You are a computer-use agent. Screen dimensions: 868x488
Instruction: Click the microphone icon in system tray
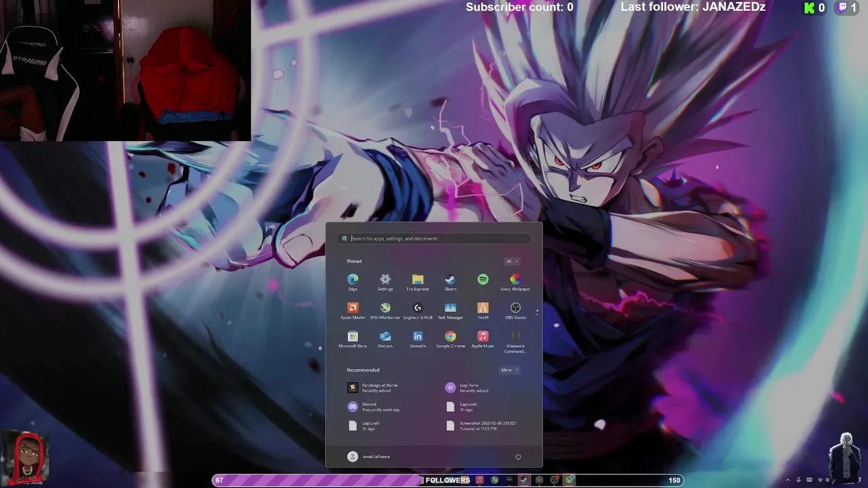click(798, 480)
